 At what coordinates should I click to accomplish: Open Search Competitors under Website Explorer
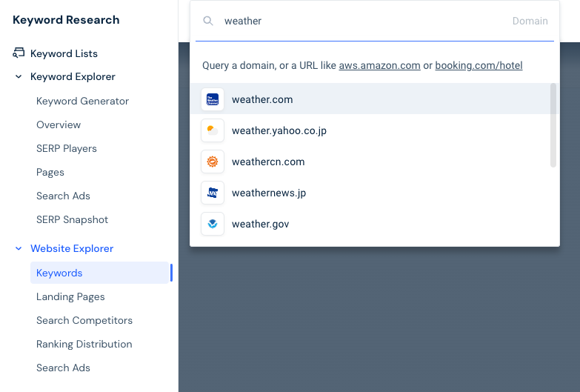pyautogui.click(x=84, y=320)
